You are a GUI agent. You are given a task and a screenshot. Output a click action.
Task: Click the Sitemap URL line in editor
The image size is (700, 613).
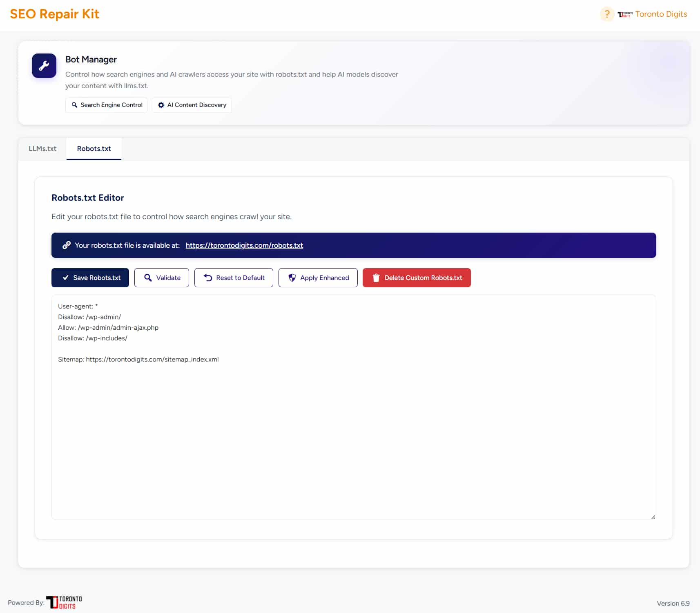(x=138, y=359)
